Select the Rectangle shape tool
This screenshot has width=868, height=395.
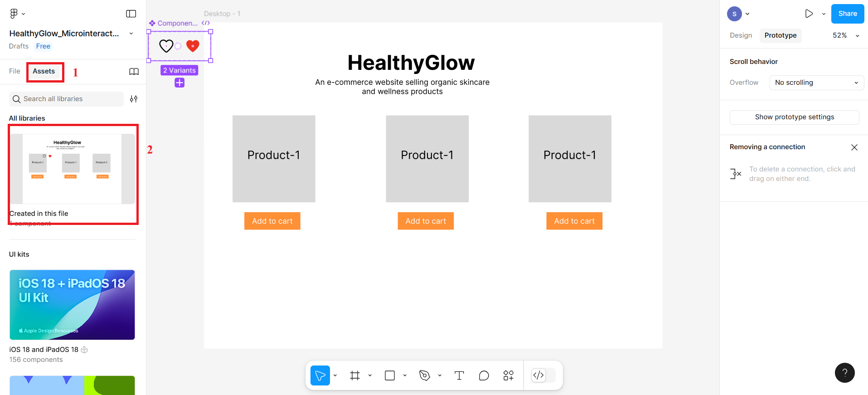point(390,375)
